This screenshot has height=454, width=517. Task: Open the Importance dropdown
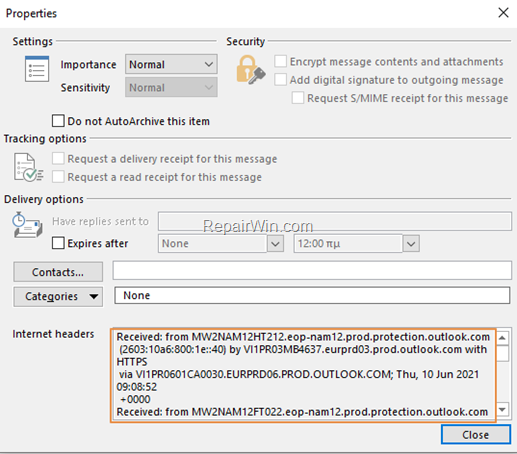pyautogui.click(x=171, y=64)
